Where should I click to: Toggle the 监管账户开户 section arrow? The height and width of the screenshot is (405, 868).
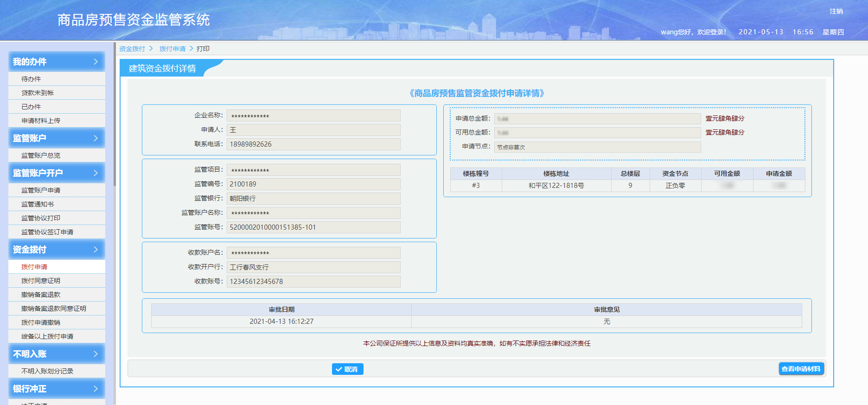(96, 173)
